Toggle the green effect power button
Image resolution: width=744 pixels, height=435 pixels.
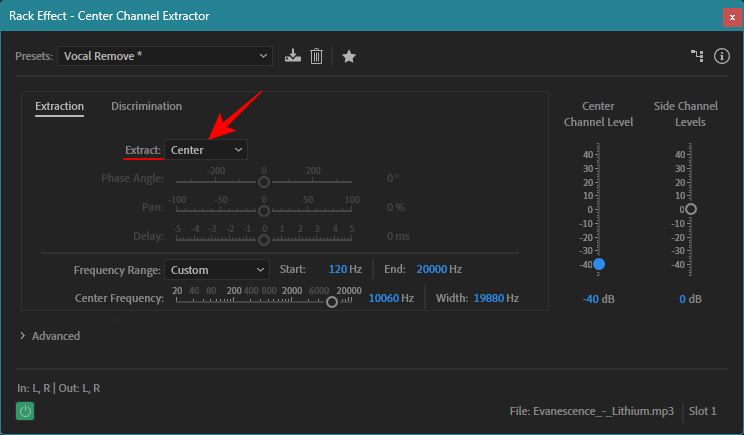25,411
